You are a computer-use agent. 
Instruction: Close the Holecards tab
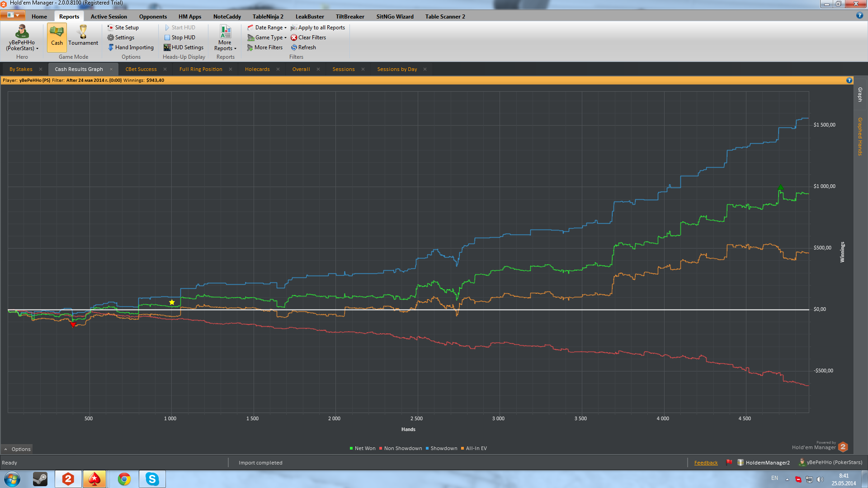pos(278,69)
